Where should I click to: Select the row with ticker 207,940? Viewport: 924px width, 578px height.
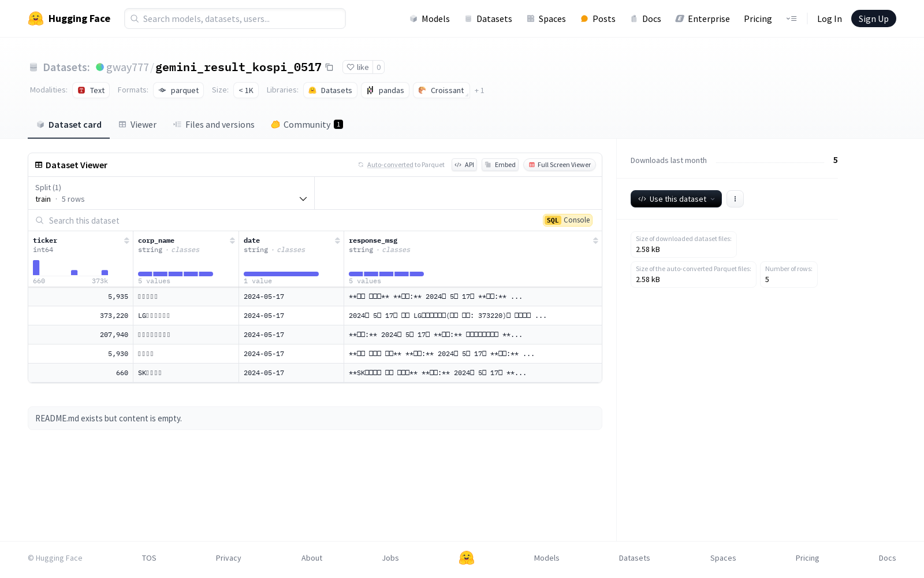315,335
